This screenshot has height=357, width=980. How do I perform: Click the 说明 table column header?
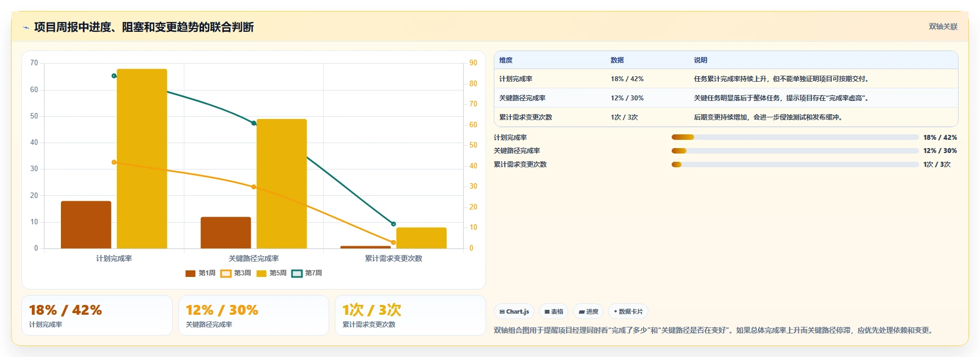point(701,60)
